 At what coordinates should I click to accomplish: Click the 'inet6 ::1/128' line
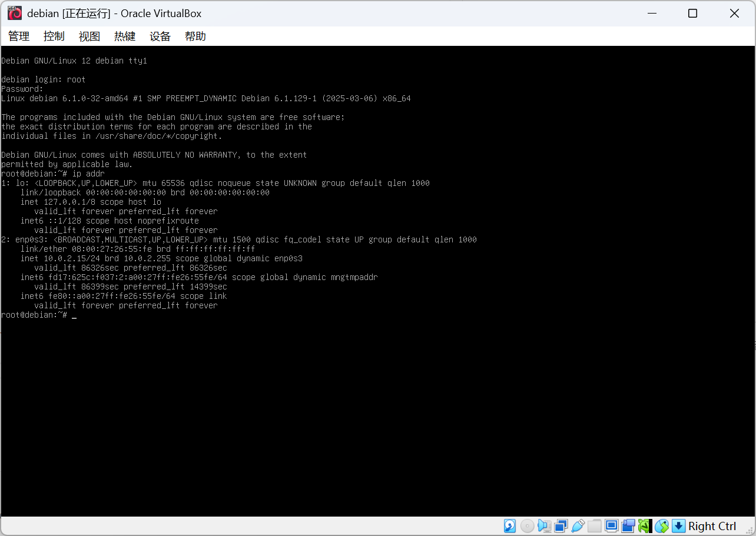coord(110,221)
